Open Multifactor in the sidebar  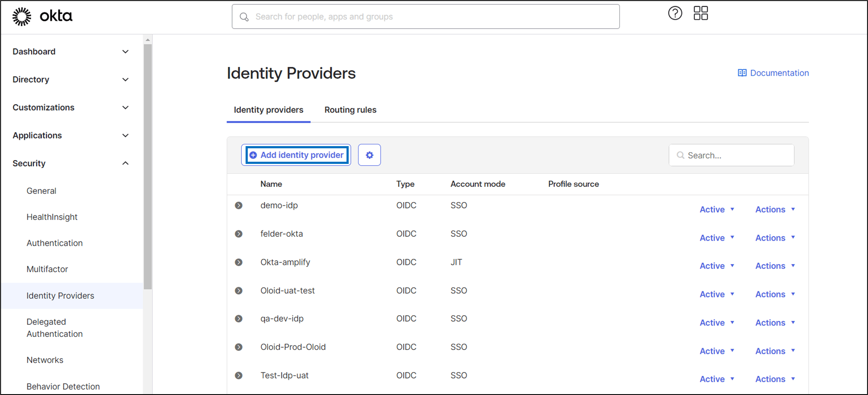(x=47, y=269)
